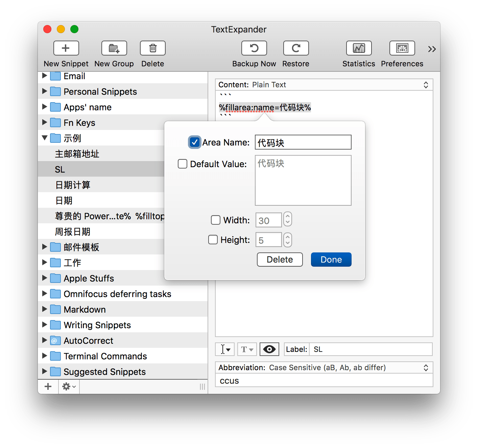This screenshot has width=478, height=448.
Task: Click the New Snippet plus icon
Action: tap(66, 48)
